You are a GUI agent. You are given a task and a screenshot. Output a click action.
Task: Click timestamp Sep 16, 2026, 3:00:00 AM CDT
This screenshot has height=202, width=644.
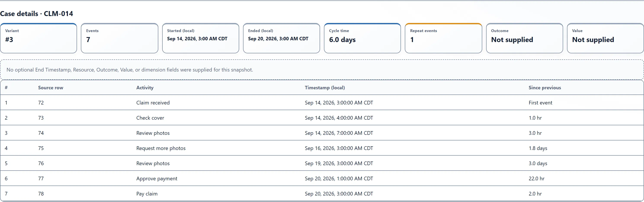339,148
